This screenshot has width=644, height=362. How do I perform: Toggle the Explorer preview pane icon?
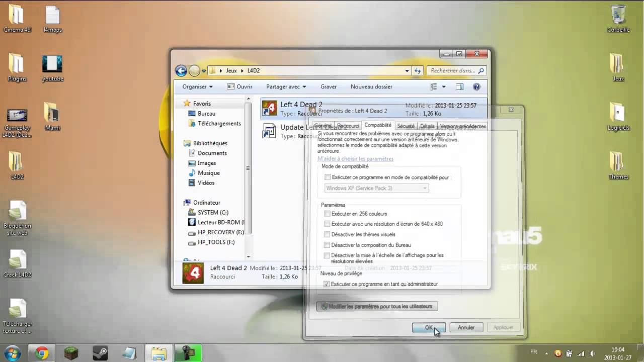click(x=459, y=86)
